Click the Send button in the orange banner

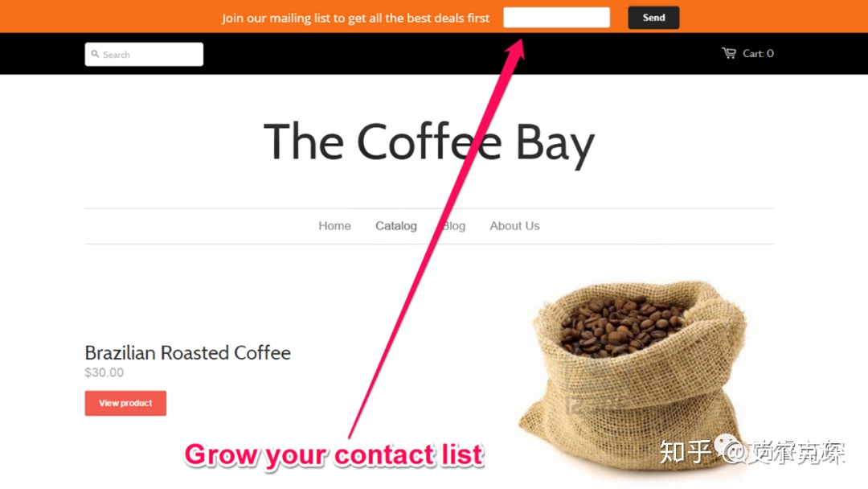653,18
